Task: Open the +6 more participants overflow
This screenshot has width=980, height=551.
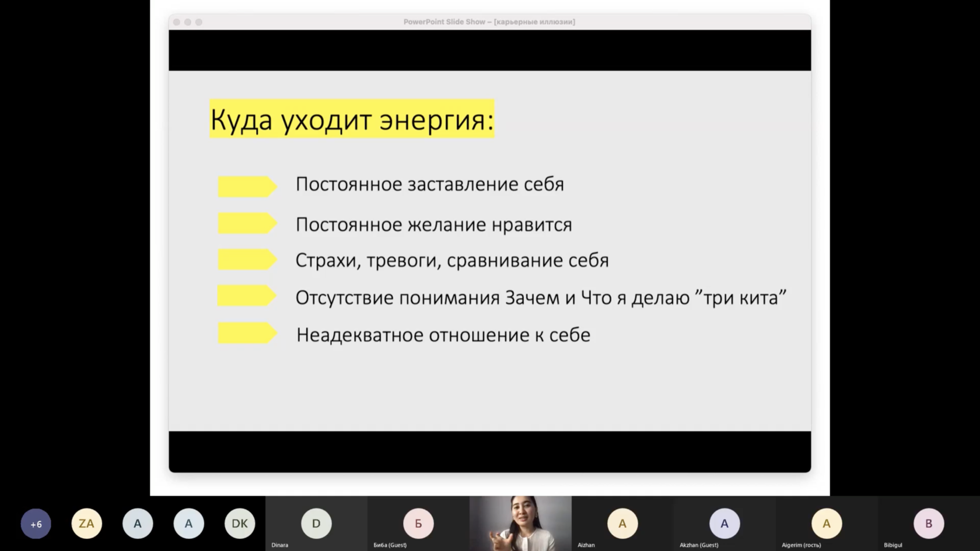Action: coord(36,524)
